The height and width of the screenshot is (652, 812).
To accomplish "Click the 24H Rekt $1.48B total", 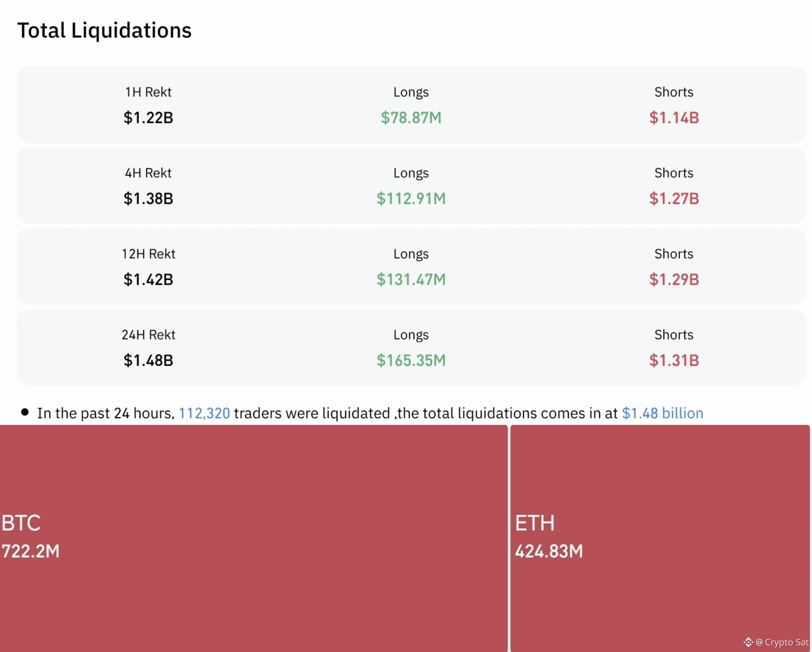I will [148, 361].
